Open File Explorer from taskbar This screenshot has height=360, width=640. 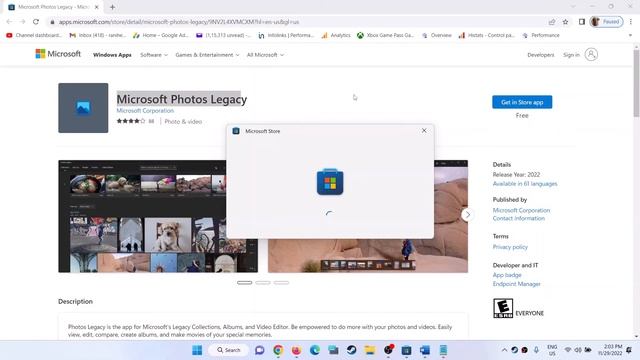[x=370, y=350]
